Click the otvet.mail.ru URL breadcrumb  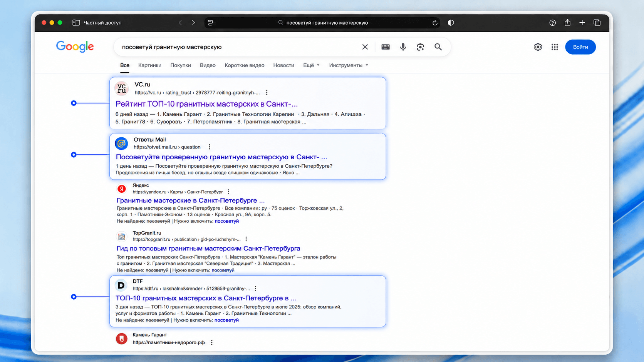(x=167, y=147)
